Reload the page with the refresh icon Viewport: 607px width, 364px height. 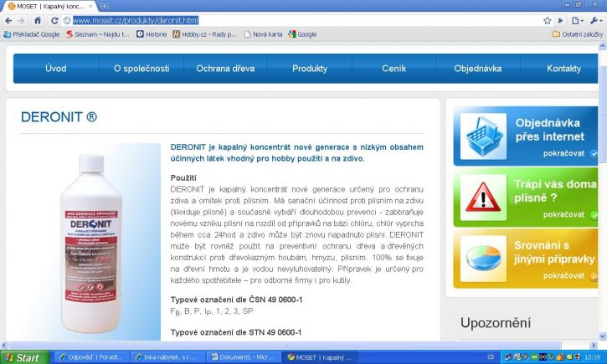pyautogui.click(x=54, y=21)
